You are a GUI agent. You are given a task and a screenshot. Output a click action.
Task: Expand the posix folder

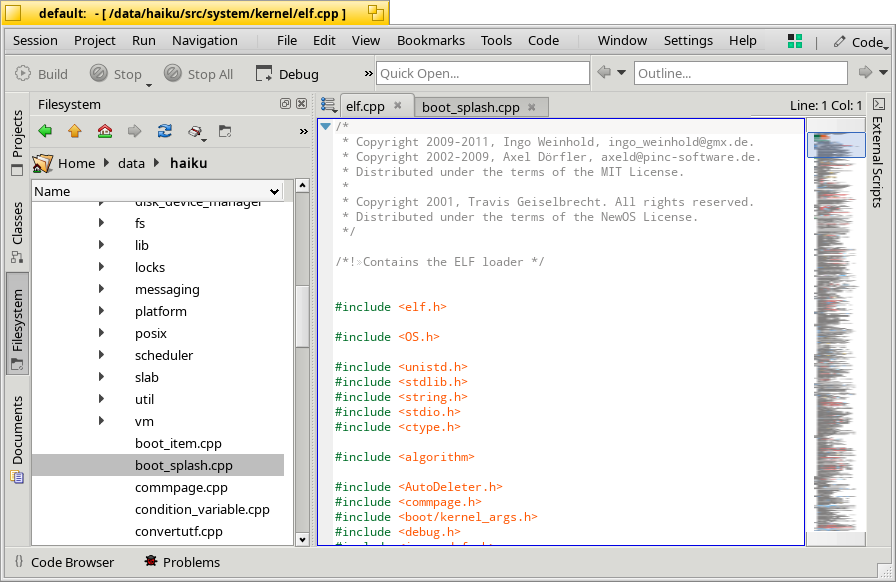101,333
